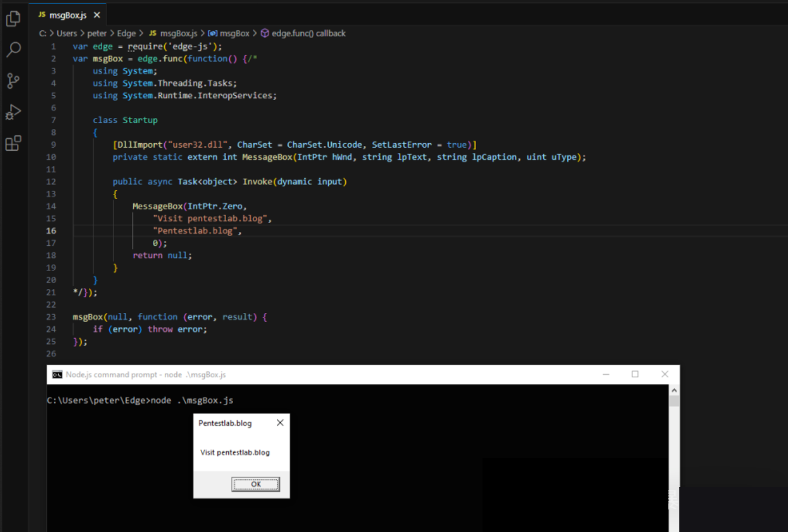
Task: Click line number 23 in the gutter
Action: coord(51,317)
